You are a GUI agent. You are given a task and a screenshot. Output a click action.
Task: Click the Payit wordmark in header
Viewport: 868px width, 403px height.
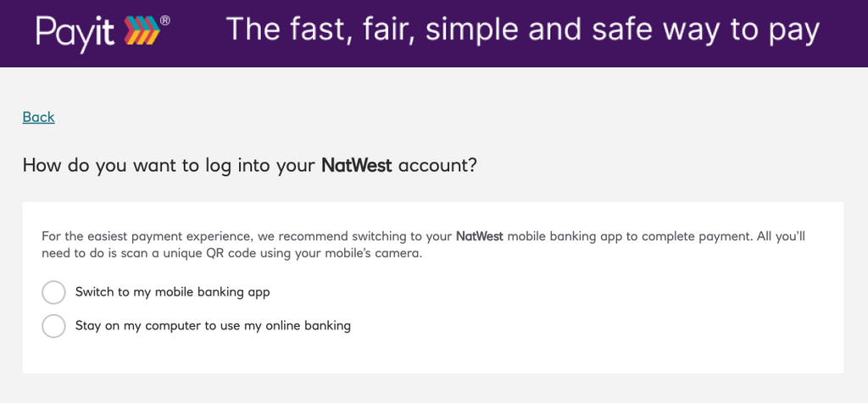pyautogui.click(x=75, y=33)
